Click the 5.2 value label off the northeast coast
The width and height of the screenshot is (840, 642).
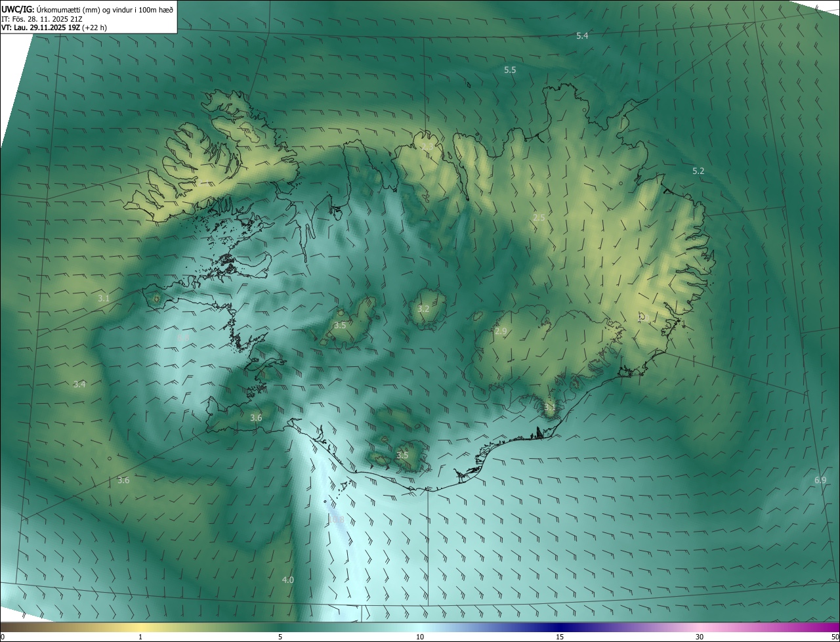coord(698,171)
